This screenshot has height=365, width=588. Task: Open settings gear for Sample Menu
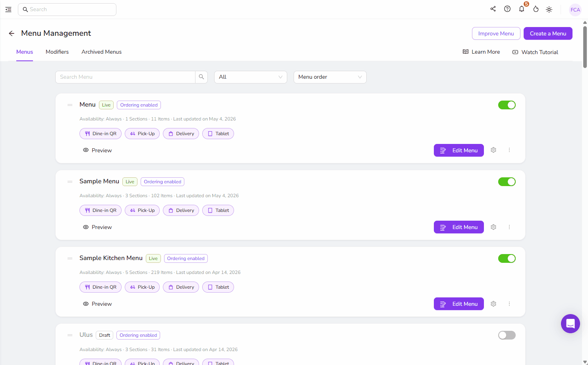click(x=493, y=227)
